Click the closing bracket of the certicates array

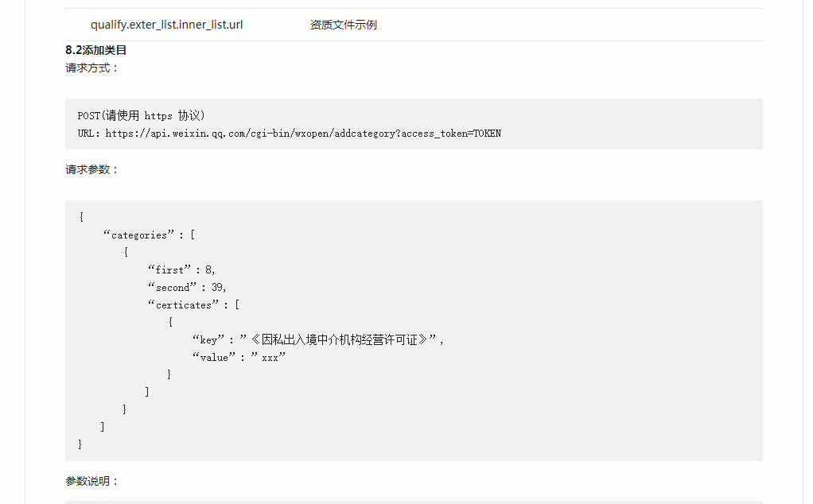click(x=147, y=392)
